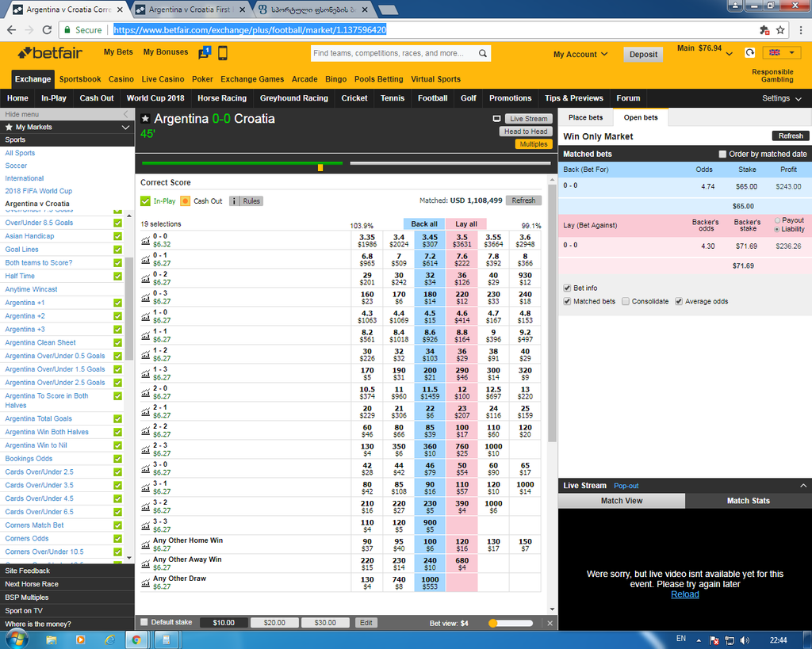Click the sidebar scroll up arrow
The image size is (812, 649).
129,216
